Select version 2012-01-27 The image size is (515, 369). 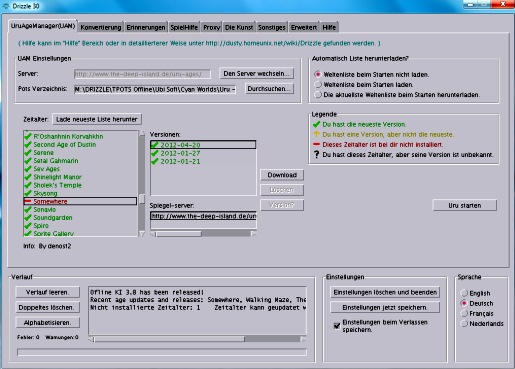tap(203, 153)
